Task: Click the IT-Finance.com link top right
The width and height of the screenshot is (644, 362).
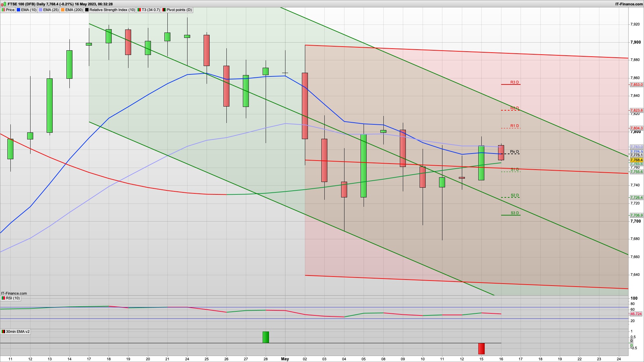Action: click(x=629, y=4)
